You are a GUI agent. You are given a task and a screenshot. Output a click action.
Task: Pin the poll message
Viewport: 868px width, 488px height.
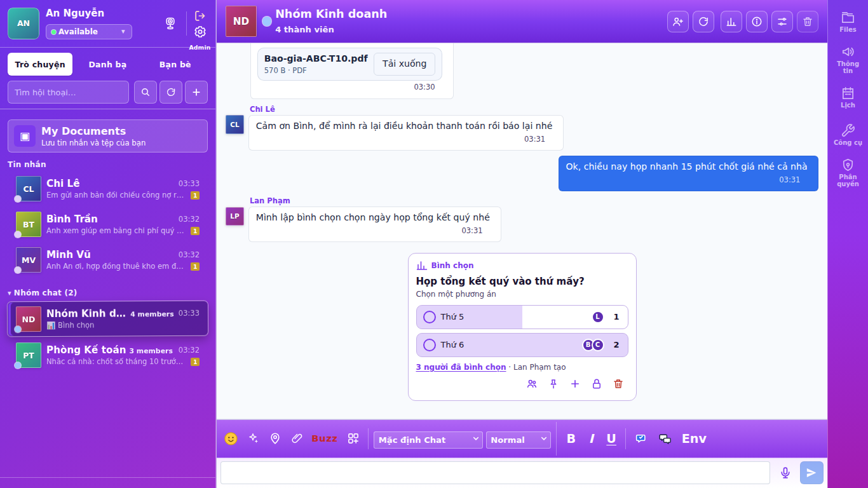553,384
